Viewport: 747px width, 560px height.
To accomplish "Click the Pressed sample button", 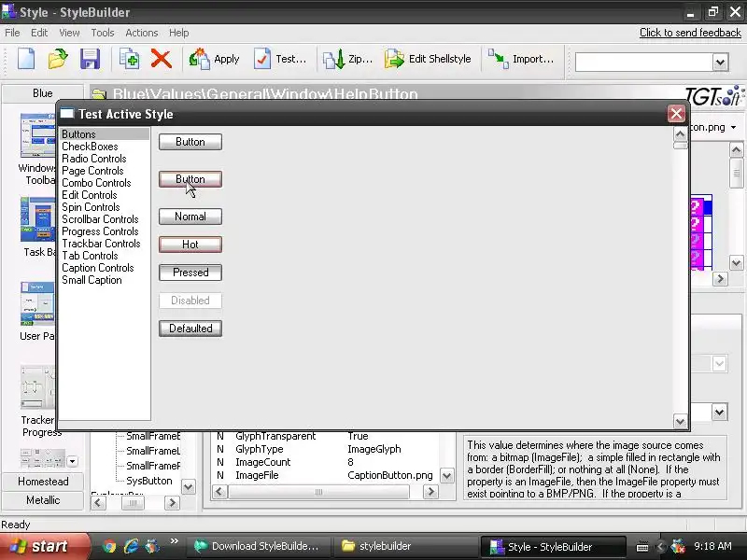I will 190,273.
